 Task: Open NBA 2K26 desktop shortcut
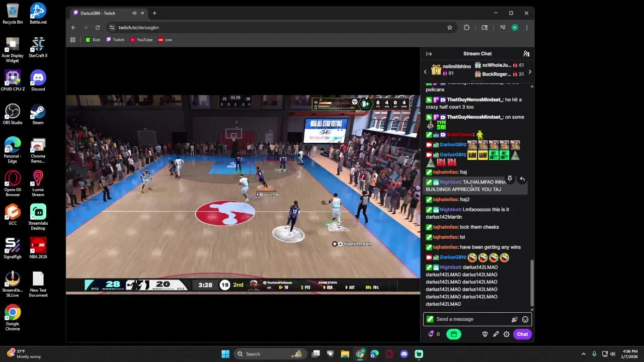38,248
